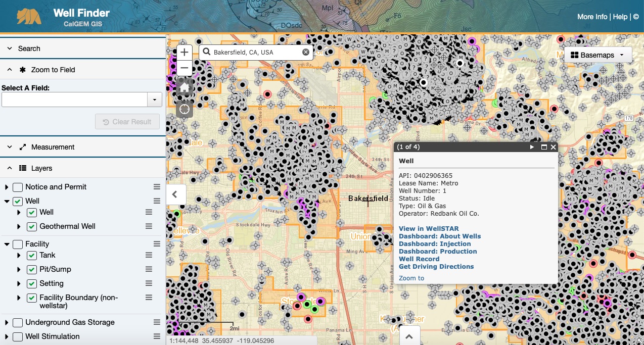Show next feature in popup
Image resolution: width=644 pixels, height=345 pixels.
coord(532,147)
